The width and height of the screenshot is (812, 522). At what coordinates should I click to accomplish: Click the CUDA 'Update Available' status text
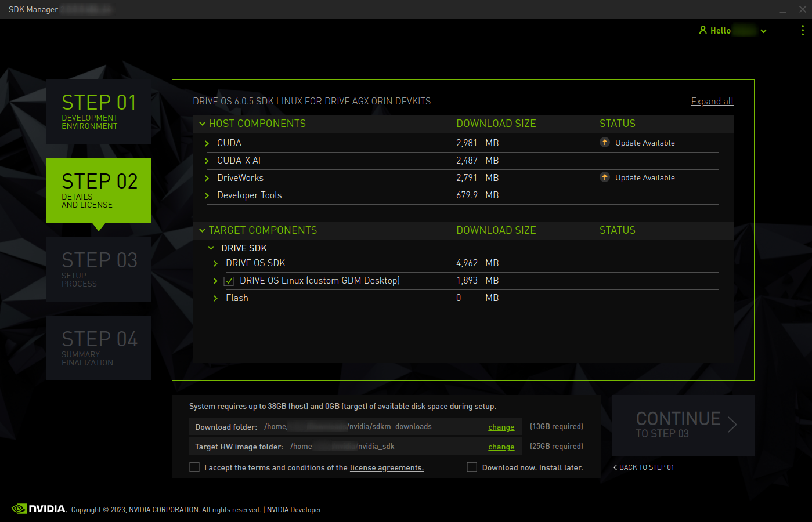coord(645,143)
